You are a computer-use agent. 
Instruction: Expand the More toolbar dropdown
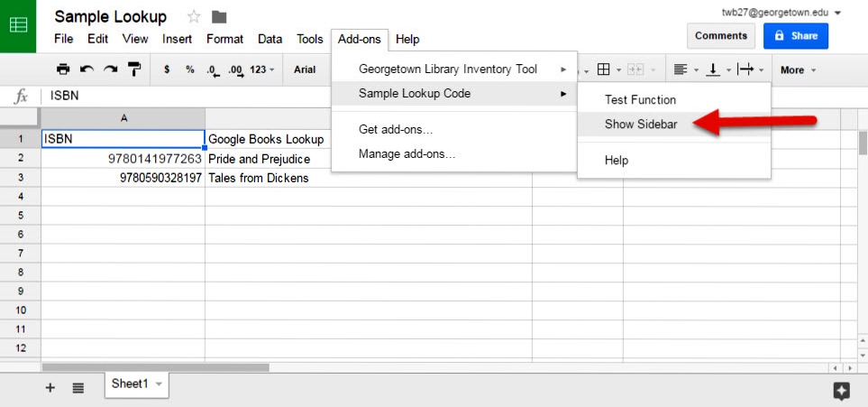point(798,69)
